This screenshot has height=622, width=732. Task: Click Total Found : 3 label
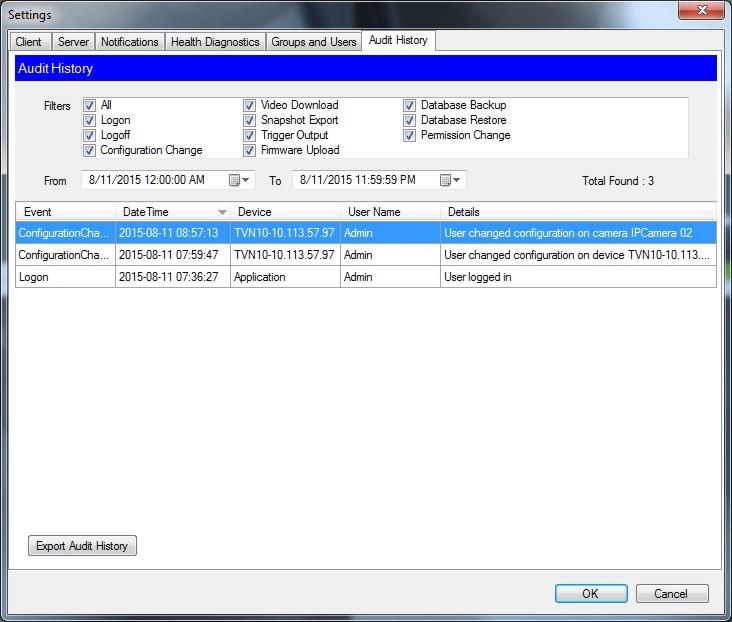tap(618, 181)
